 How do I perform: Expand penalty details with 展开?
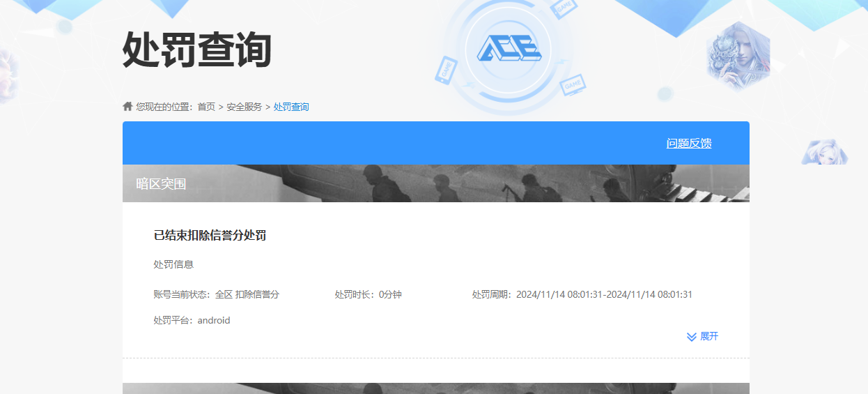(x=709, y=336)
